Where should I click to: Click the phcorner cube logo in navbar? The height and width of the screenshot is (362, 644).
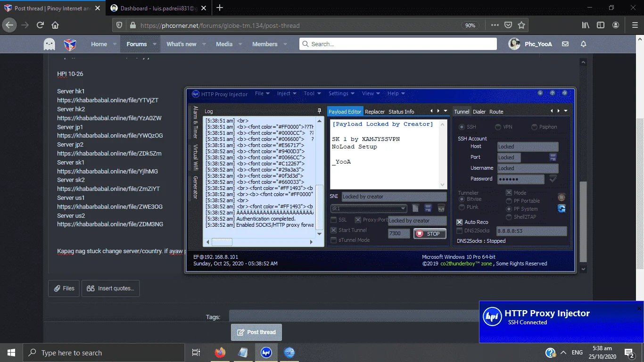tap(70, 44)
